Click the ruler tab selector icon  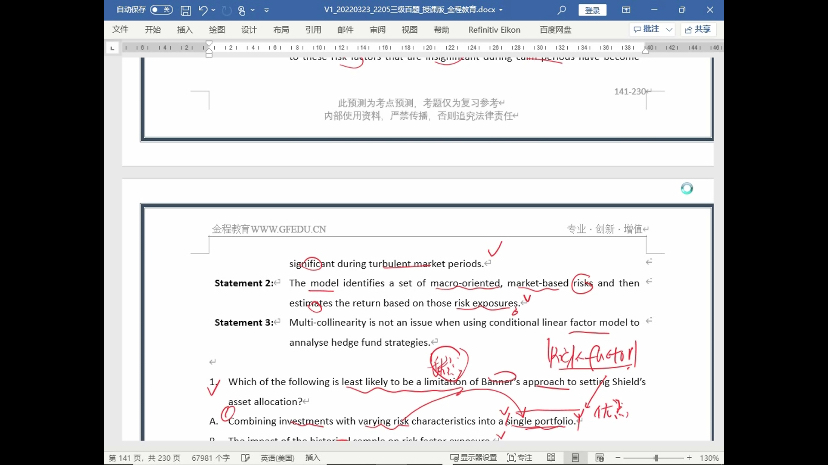[112, 48]
